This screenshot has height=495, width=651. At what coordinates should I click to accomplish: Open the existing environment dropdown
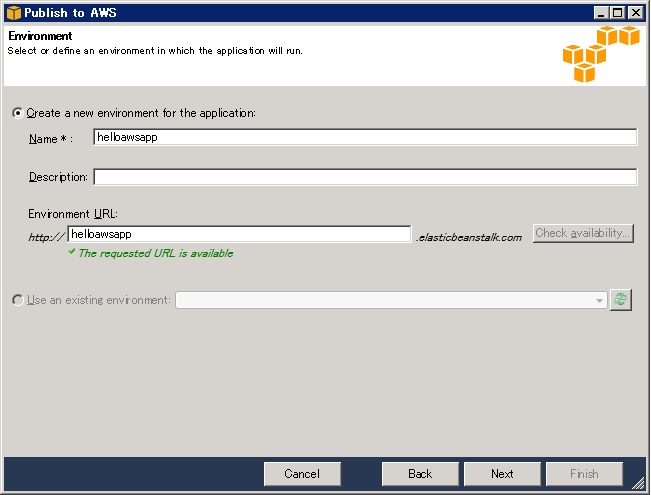point(391,300)
